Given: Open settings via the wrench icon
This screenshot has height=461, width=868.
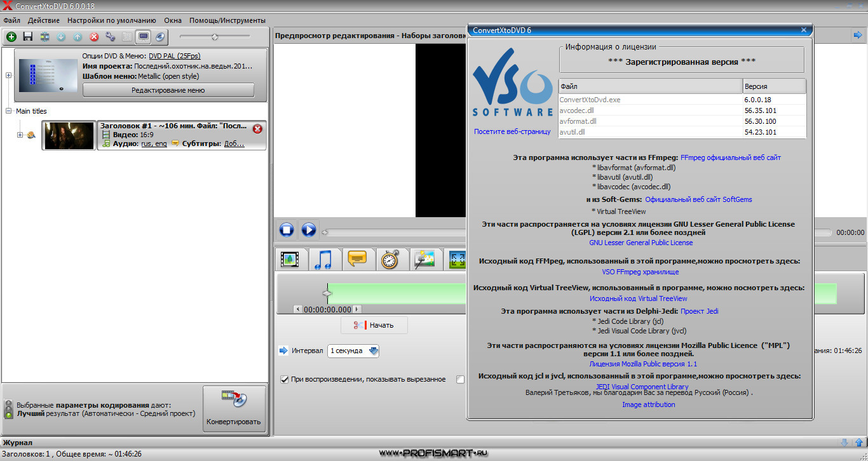Looking at the screenshot, I should 111,37.
